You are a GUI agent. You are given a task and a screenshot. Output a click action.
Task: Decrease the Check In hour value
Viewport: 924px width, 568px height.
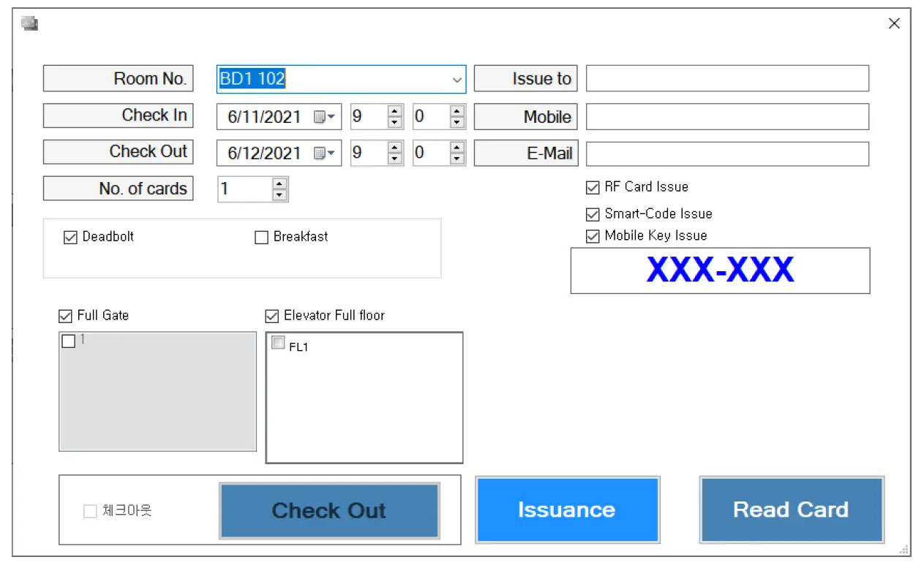pos(395,122)
